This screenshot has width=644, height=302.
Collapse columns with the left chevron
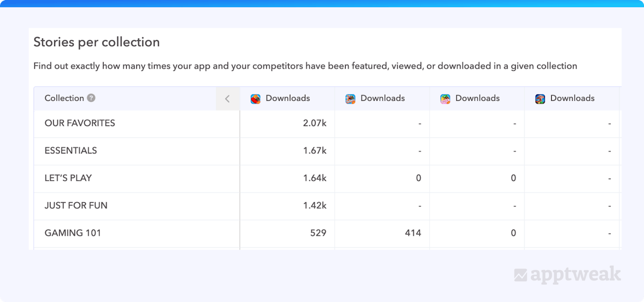pos(228,99)
